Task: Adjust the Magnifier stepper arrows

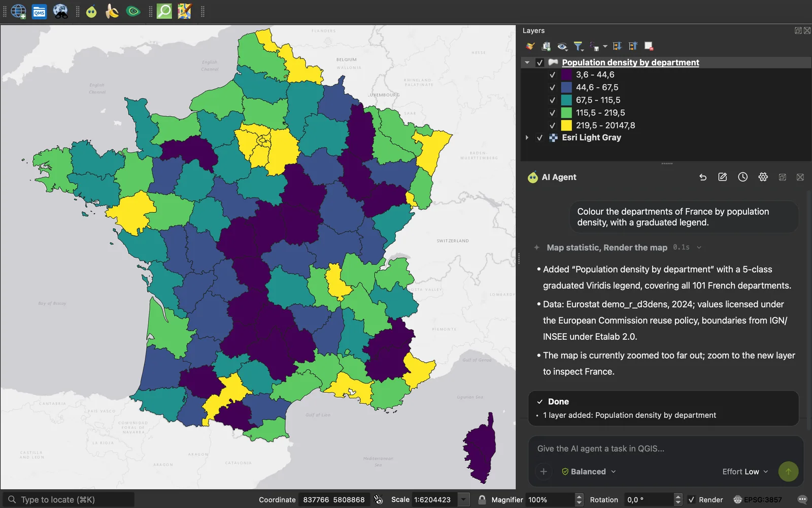Action: pyautogui.click(x=579, y=500)
